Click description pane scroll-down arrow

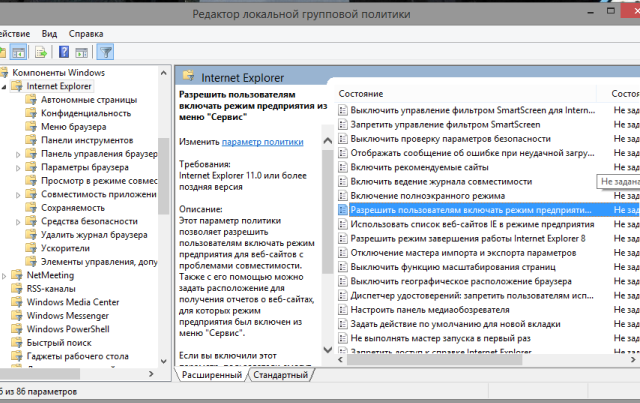(327, 350)
